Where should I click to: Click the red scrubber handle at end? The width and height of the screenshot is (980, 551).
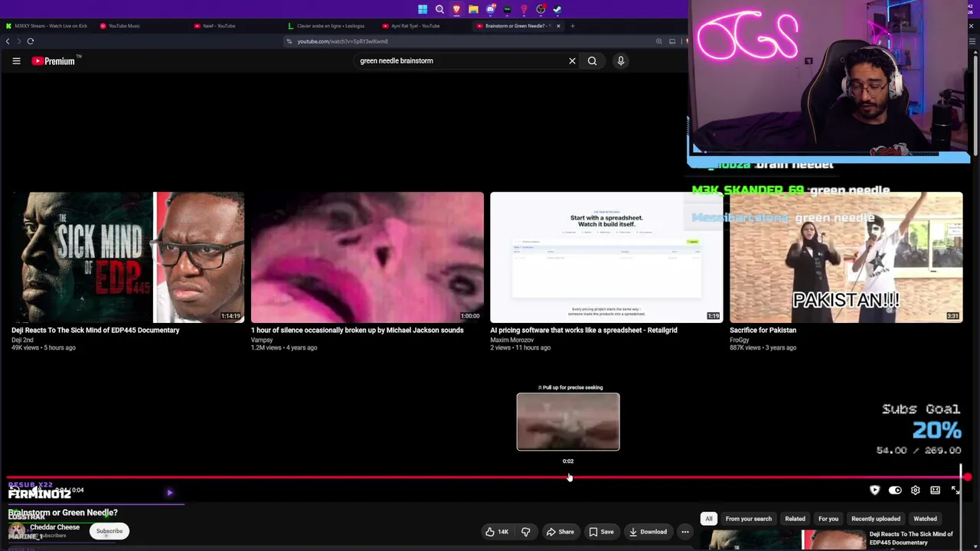point(967,478)
